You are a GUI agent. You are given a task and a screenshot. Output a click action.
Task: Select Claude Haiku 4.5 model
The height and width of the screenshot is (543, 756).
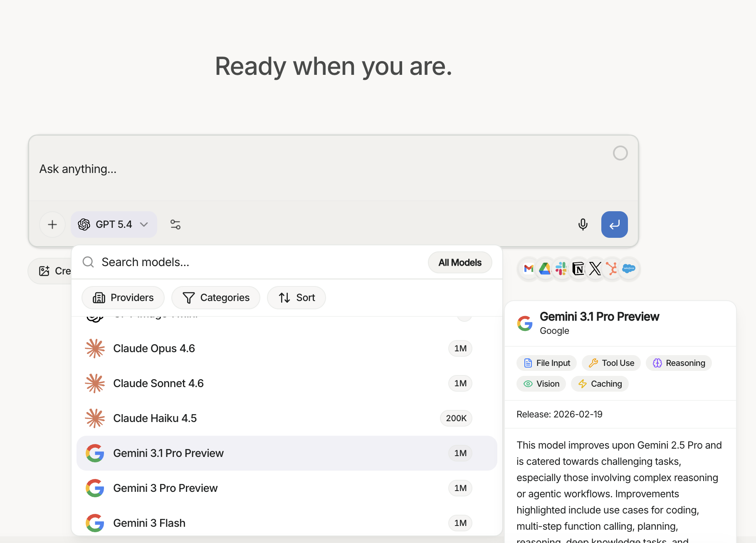[x=287, y=418]
